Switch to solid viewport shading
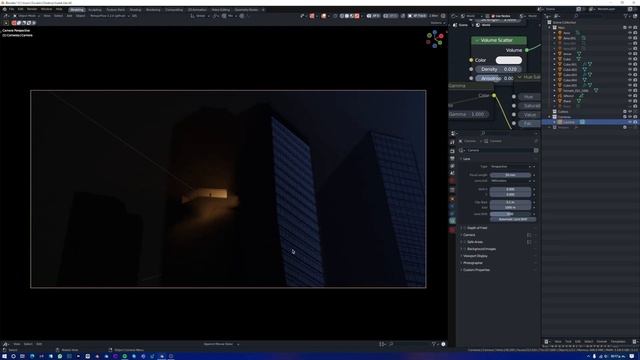This screenshot has height=360, width=640. click(x=347, y=16)
